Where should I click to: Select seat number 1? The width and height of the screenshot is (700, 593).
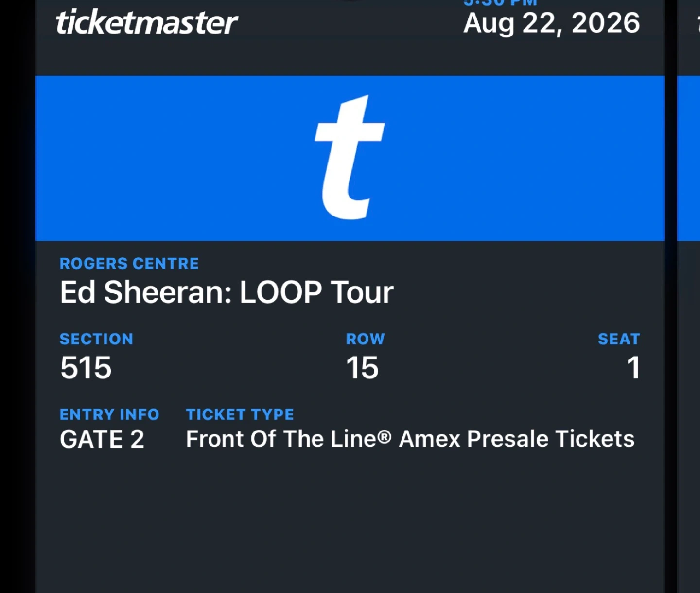pyautogui.click(x=633, y=368)
